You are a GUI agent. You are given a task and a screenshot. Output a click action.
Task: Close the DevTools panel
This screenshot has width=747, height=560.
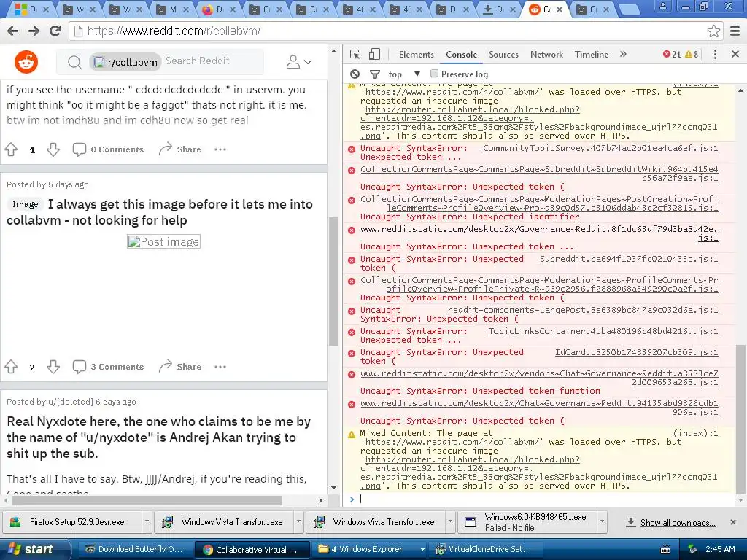[735, 54]
